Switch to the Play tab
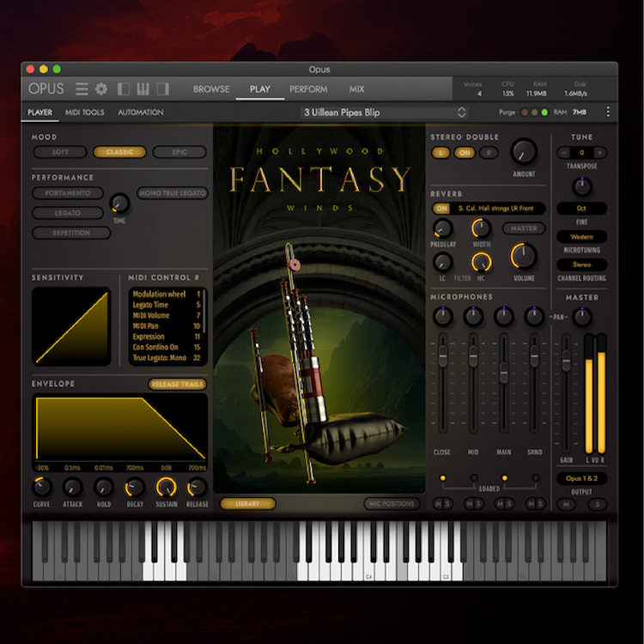The width and height of the screenshot is (644, 644). point(260,89)
